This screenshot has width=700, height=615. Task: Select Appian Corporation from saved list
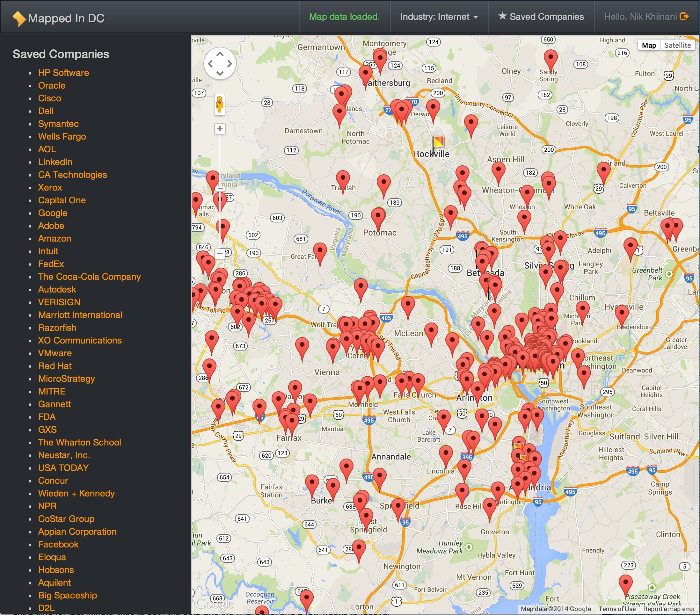(x=77, y=532)
